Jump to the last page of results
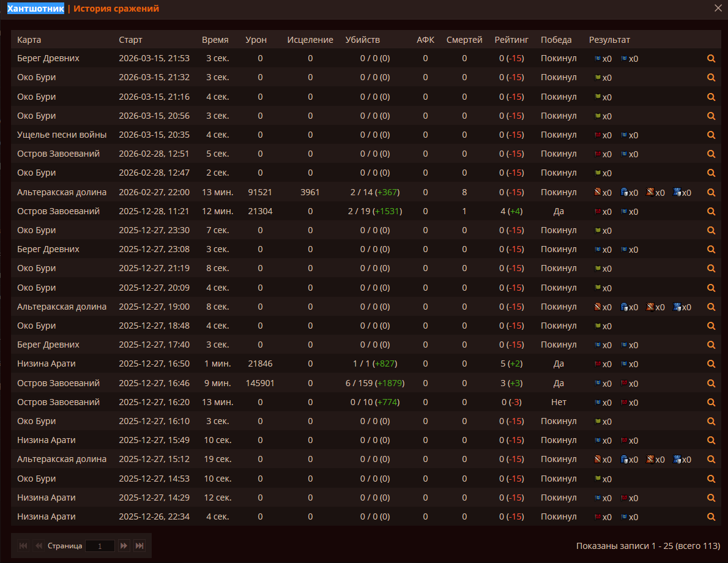The width and height of the screenshot is (728, 563). (139, 545)
